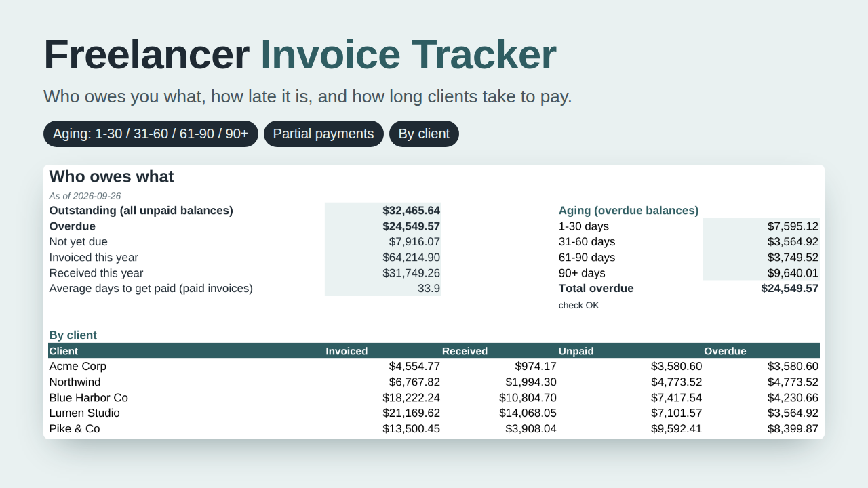Click Pike & Co overdue amount $8,399.87
The image size is (868, 488).
coord(793,429)
